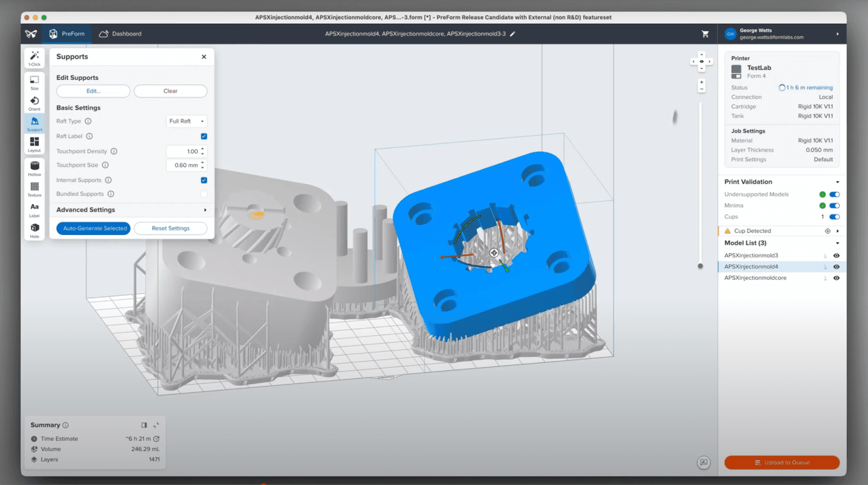The width and height of the screenshot is (868, 485).
Task: Select the Orient tool in sidebar
Action: [34, 103]
